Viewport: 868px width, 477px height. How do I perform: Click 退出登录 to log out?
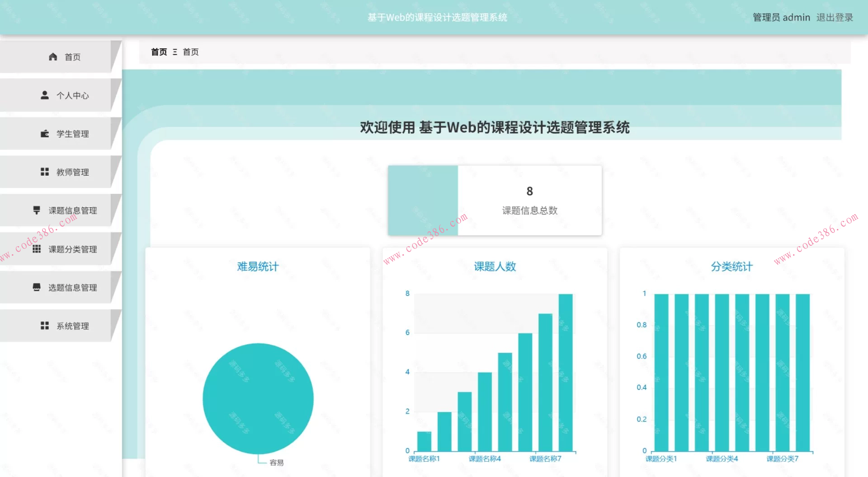tap(834, 18)
